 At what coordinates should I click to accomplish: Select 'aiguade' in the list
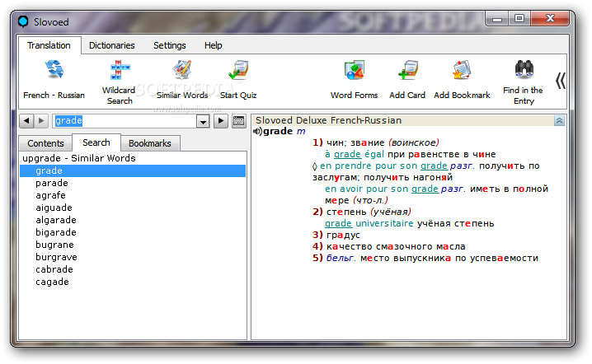54,208
